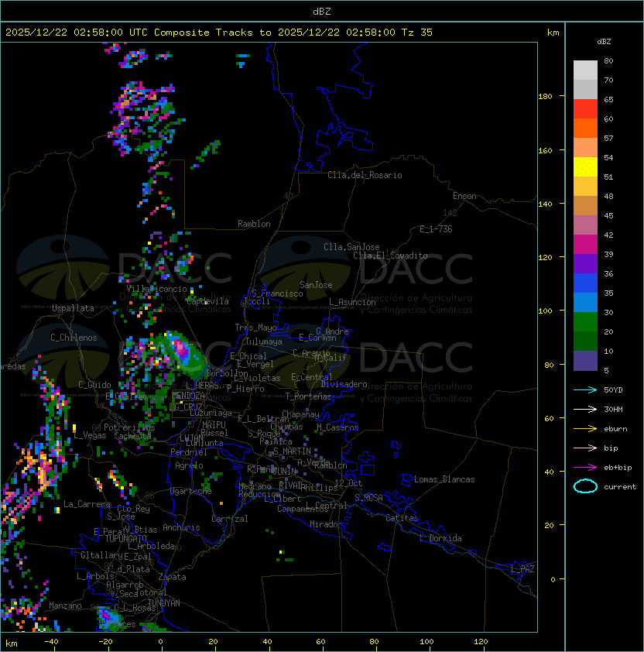Pick the gray 65–70 dBZ swatch

pyautogui.click(x=585, y=89)
